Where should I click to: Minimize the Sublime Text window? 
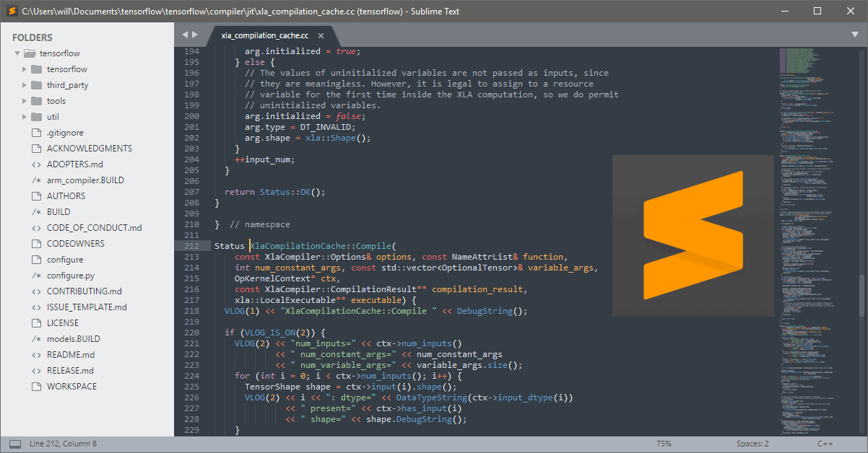tap(784, 11)
